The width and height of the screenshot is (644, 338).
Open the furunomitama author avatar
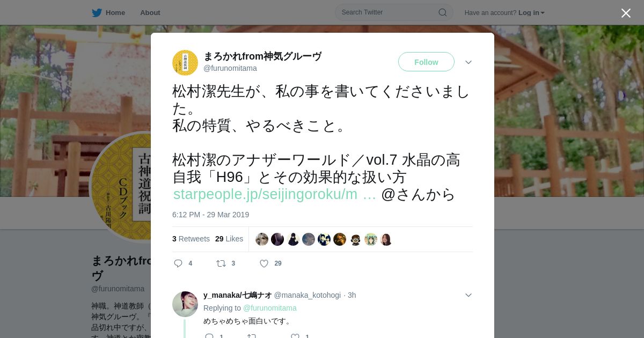tap(185, 63)
